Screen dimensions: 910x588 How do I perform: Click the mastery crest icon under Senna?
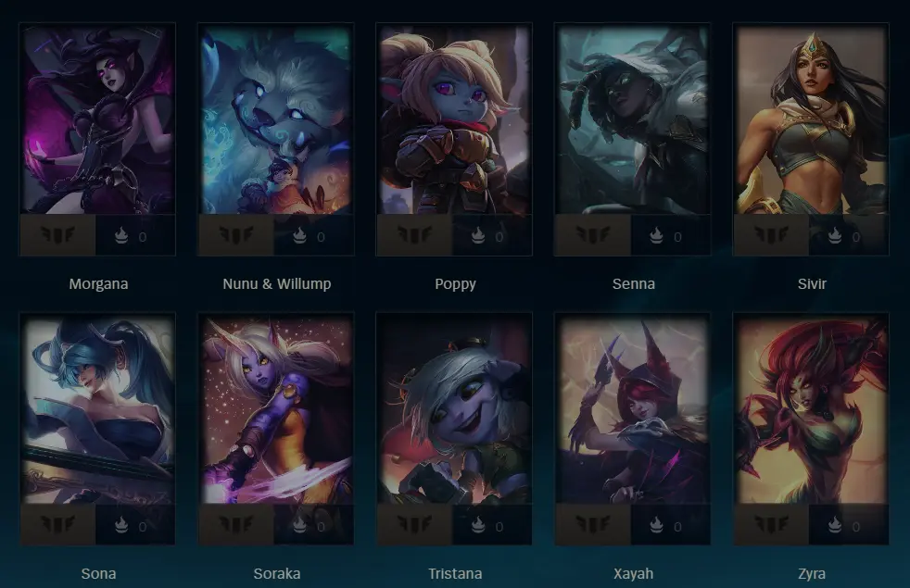592,235
